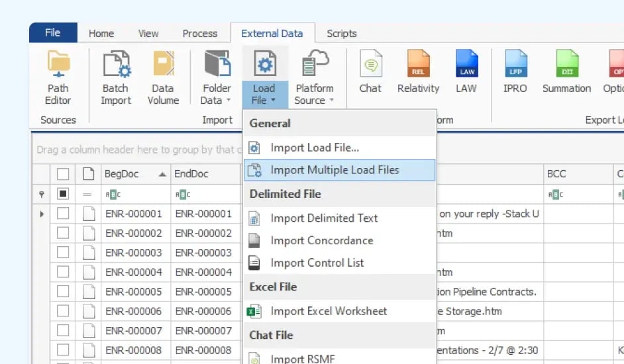
Task: Toggle the select-all checkbox in header
Action: [63, 174]
